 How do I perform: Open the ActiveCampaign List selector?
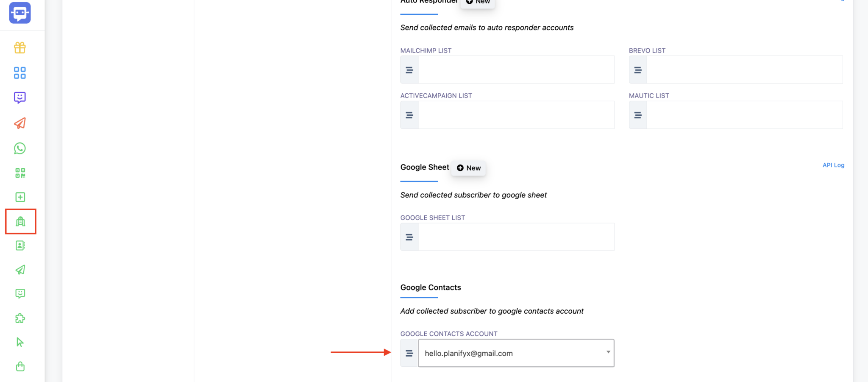[x=516, y=115]
